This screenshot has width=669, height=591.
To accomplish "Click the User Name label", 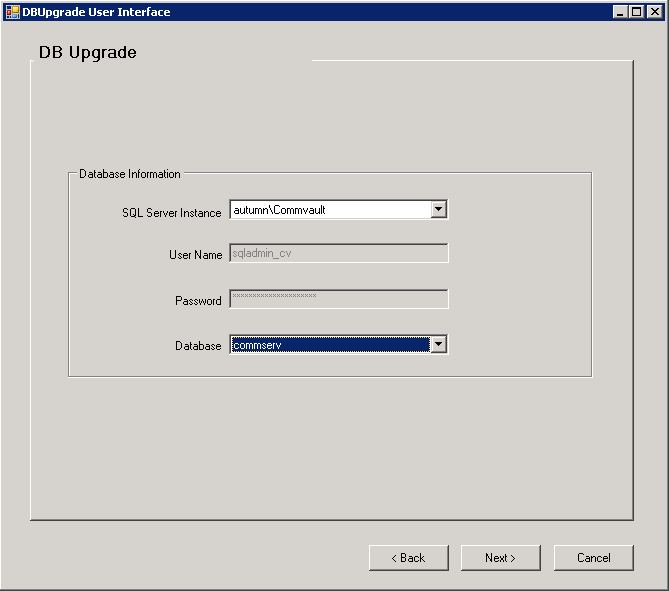I will click(x=195, y=255).
